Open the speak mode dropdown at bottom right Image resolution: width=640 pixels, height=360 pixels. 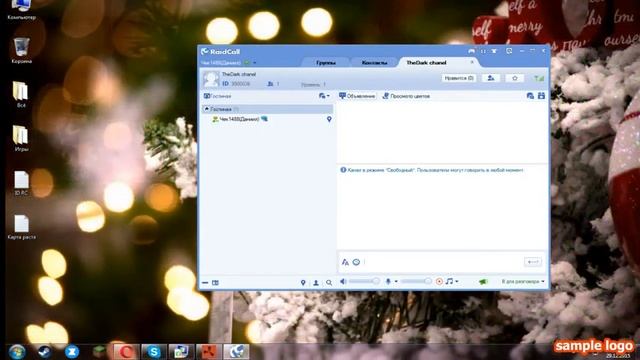click(523, 282)
